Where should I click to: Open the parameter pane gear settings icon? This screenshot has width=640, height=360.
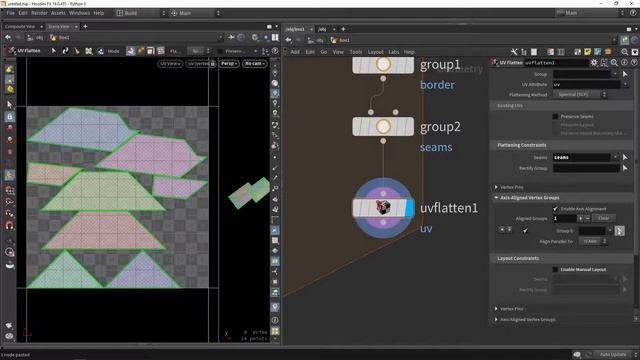tap(594, 63)
